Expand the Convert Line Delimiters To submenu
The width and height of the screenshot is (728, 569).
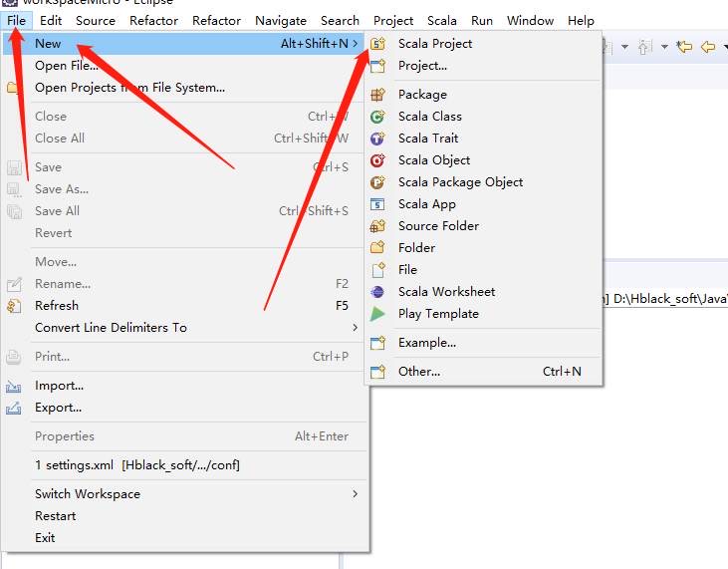356,328
